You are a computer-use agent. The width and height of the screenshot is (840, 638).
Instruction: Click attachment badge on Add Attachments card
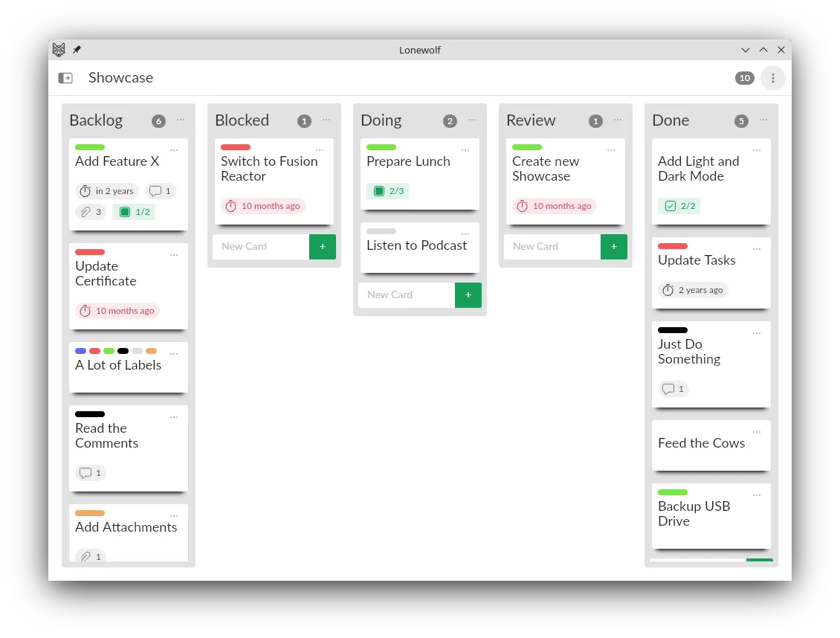click(x=91, y=556)
